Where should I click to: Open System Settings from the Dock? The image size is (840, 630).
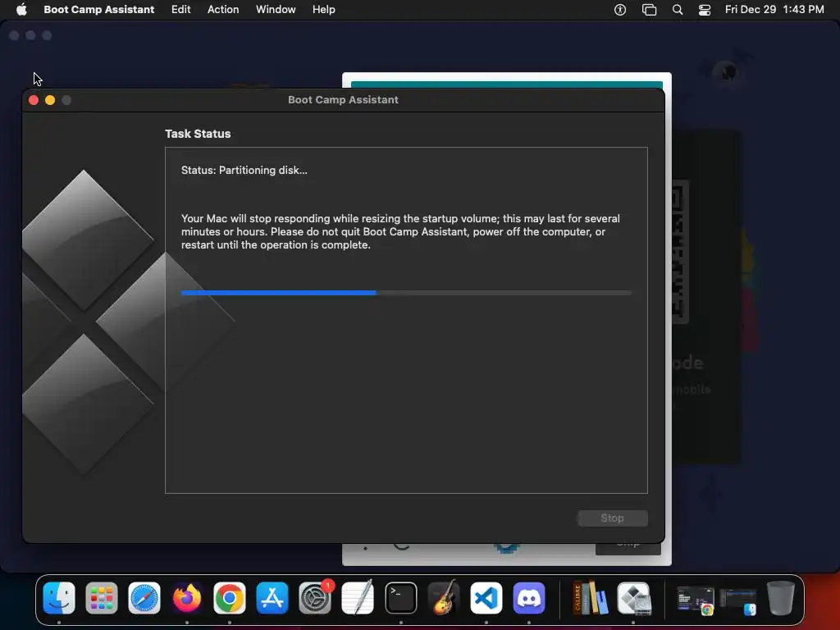coord(315,598)
